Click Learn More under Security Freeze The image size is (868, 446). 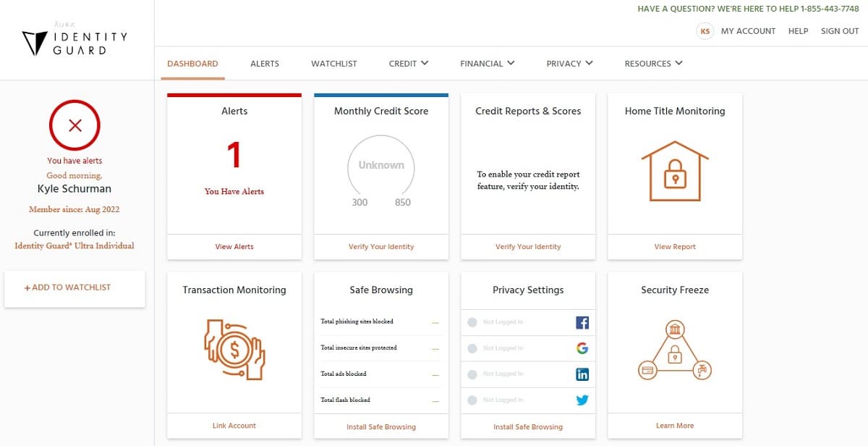[675, 426]
